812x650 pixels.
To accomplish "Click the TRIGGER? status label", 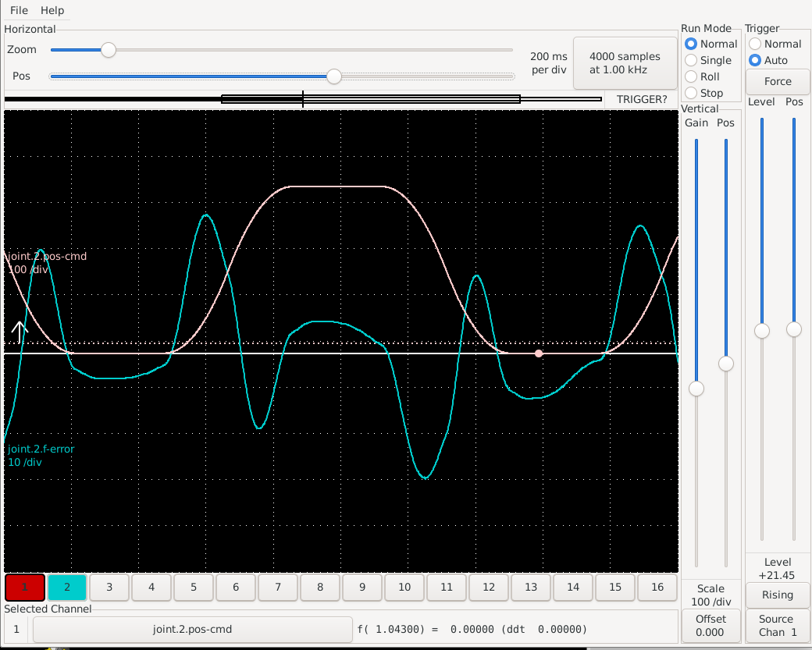I will (642, 99).
